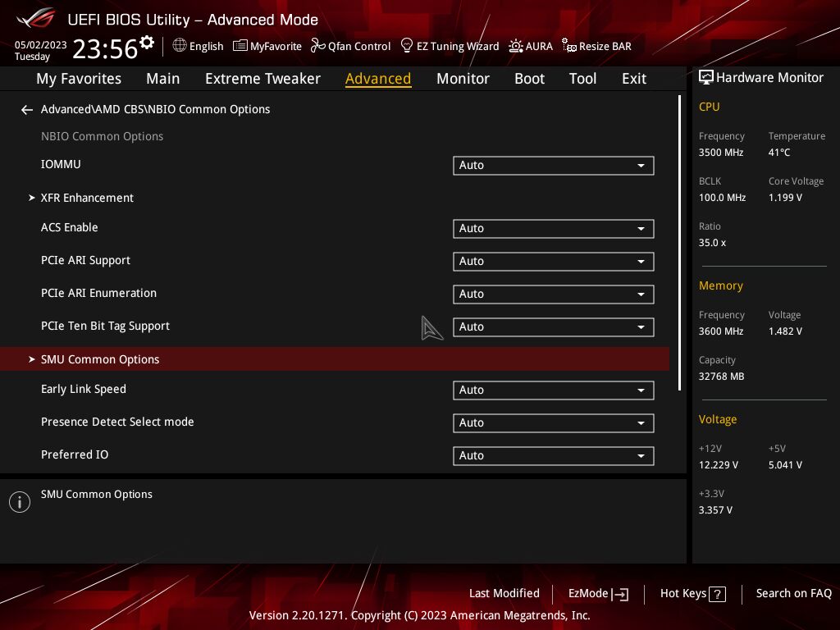Click the ACS Enable label
This screenshot has width=840, height=630.
click(x=70, y=228)
